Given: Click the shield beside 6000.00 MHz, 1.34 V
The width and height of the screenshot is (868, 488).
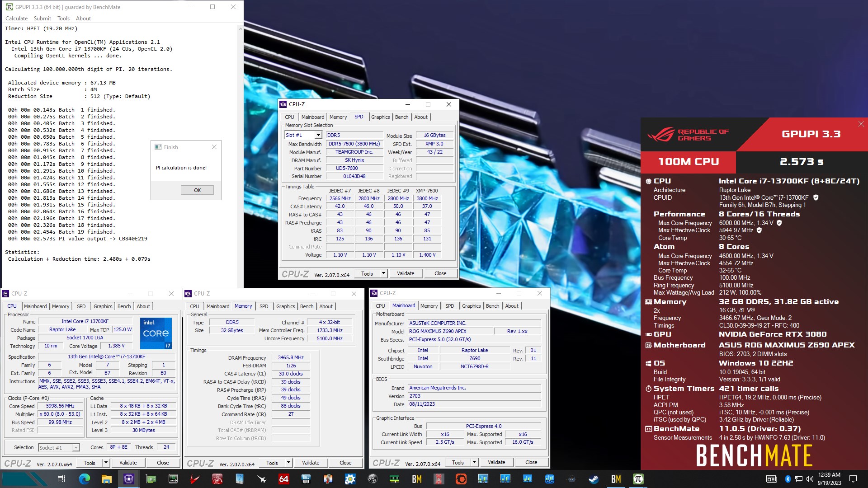Looking at the screenshot, I should (x=779, y=223).
